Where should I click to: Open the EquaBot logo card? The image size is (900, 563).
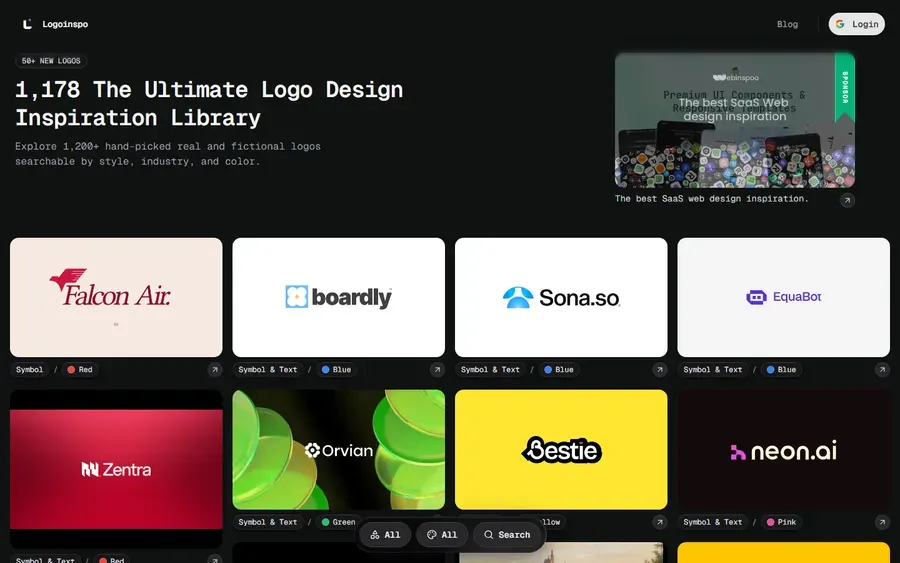(x=783, y=297)
